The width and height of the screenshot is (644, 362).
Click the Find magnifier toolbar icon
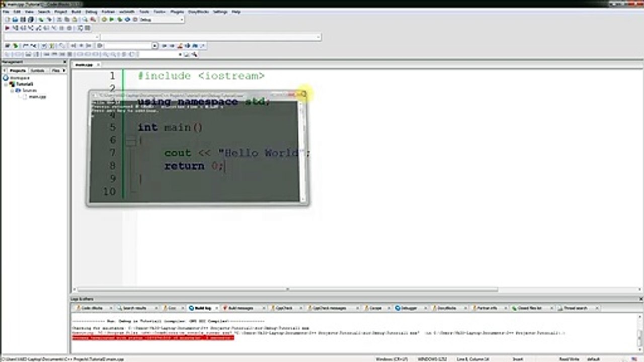click(x=85, y=20)
